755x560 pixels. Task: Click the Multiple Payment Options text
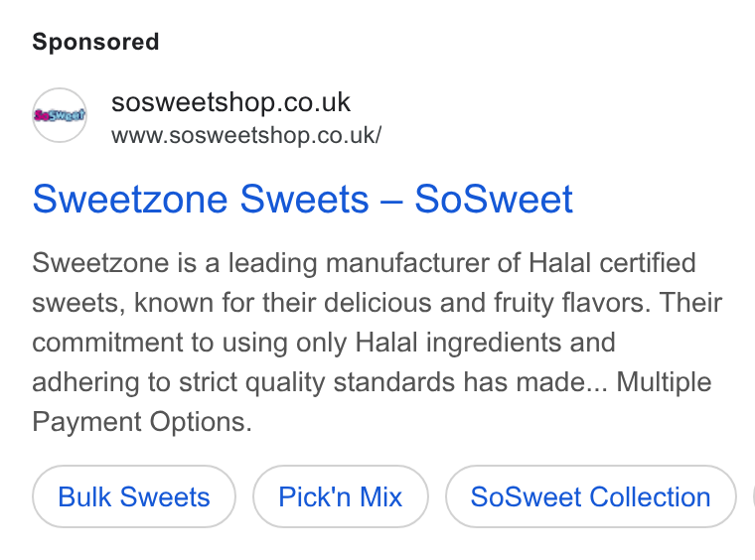[x=372, y=402]
